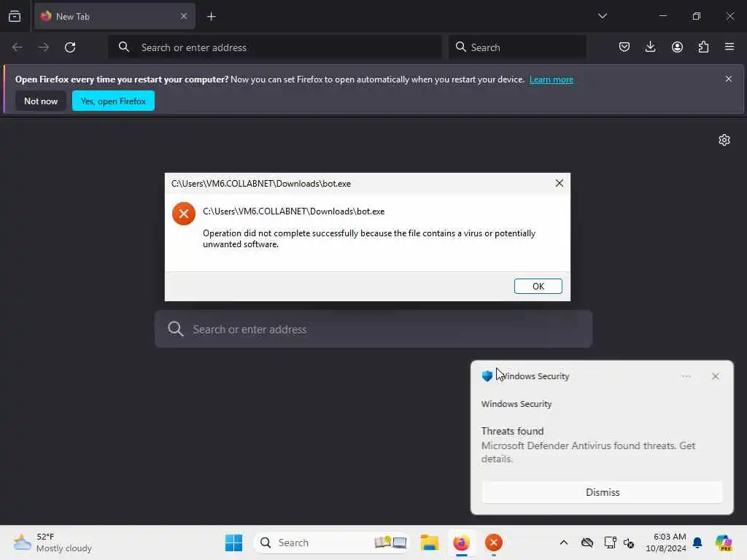Open Windows Security notification options ellipsis

click(686, 376)
